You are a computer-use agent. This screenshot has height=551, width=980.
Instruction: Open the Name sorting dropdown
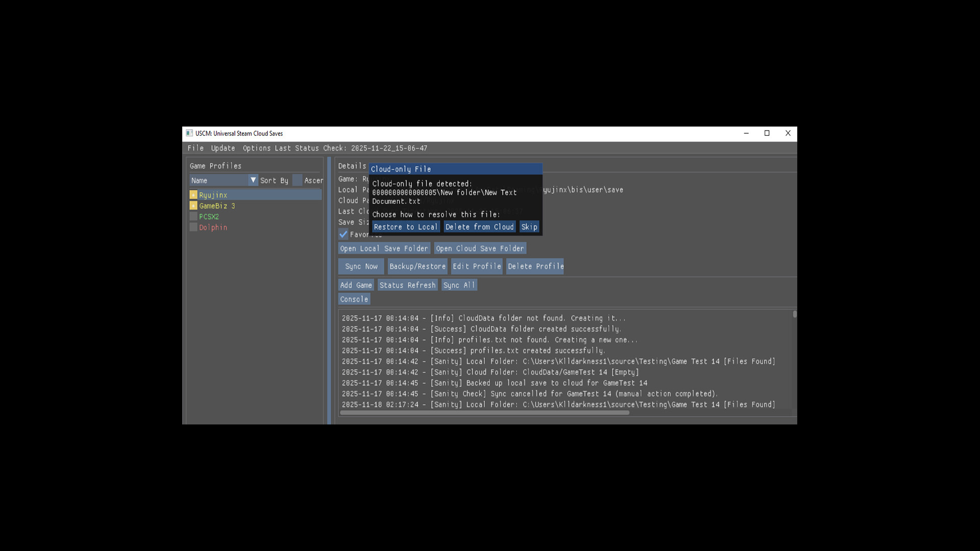tap(253, 180)
